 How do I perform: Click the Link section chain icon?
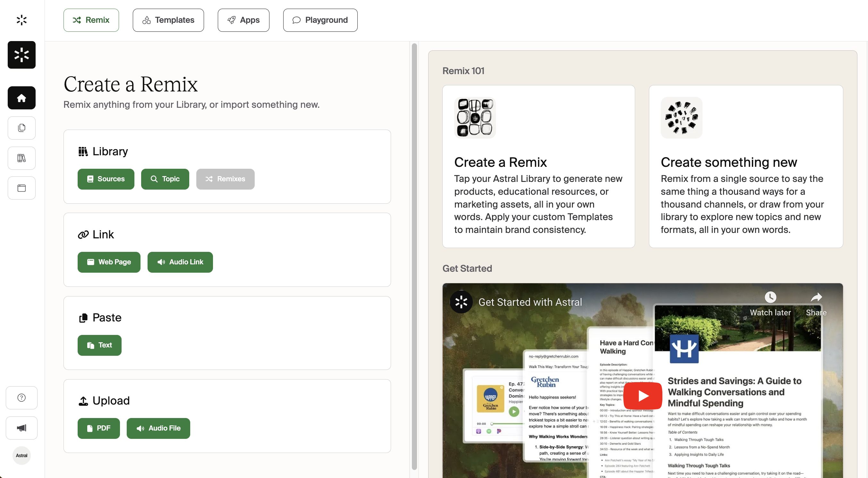coord(83,235)
